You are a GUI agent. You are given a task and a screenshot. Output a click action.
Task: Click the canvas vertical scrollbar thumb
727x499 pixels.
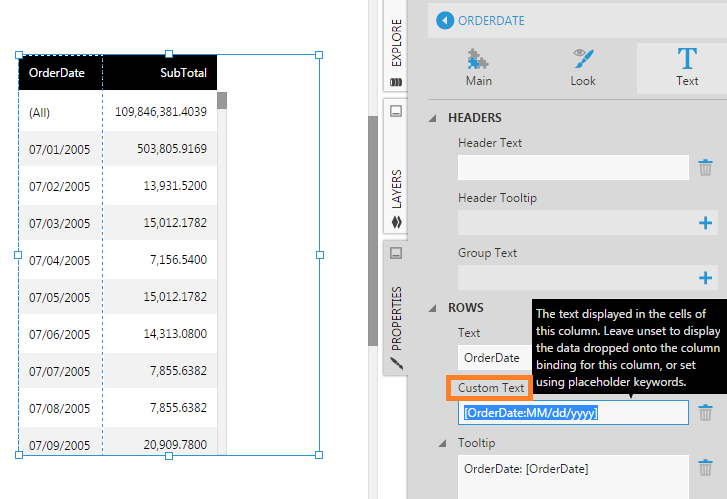pyautogui.click(x=373, y=230)
